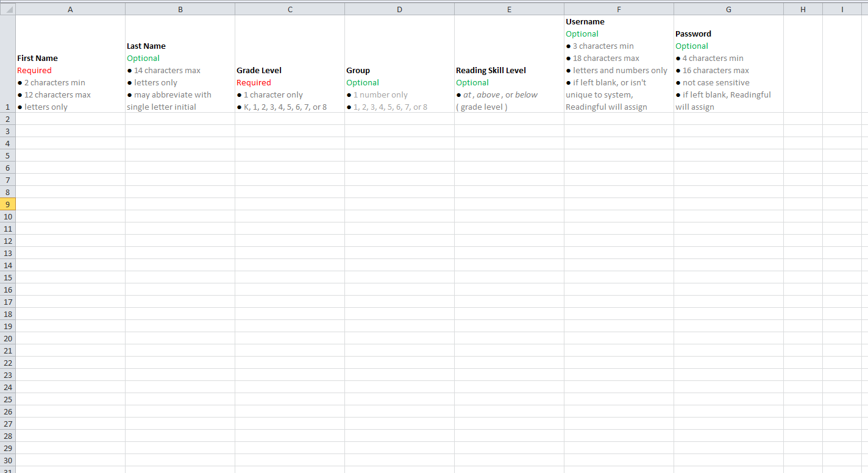Select the row 20 header
The width and height of the screenshot is (868, 473).
tap(8, 338)
